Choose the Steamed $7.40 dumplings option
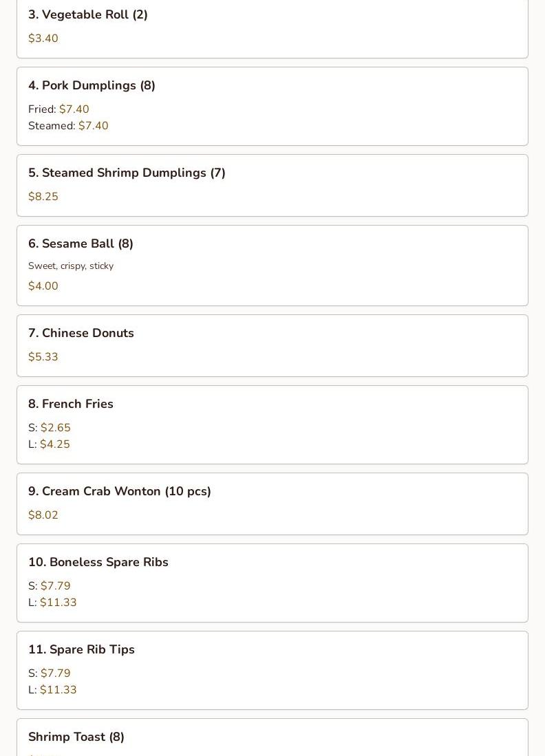545x756 pixels. coord(68,125)
